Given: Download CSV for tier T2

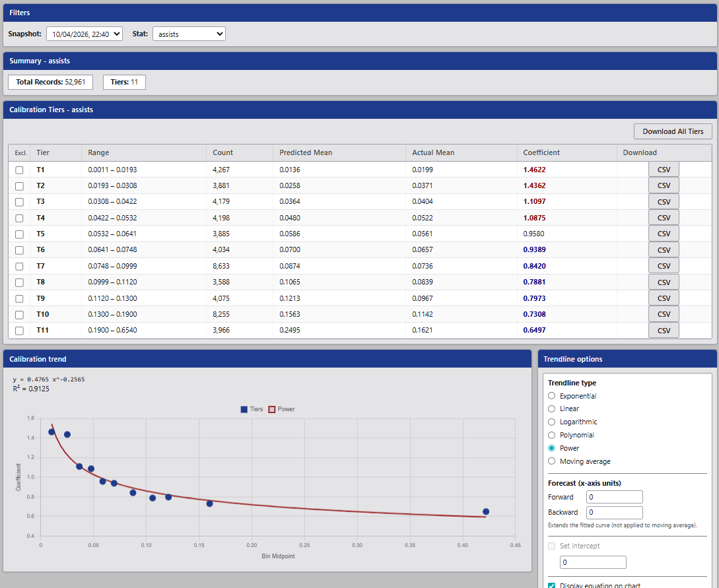Looking at the screenshot, I should 664,185.
